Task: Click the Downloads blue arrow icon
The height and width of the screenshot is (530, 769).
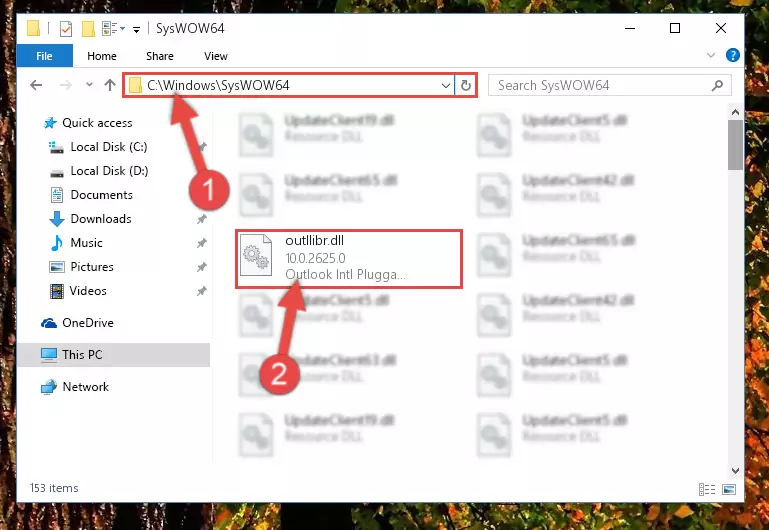Action: (57, 219)
